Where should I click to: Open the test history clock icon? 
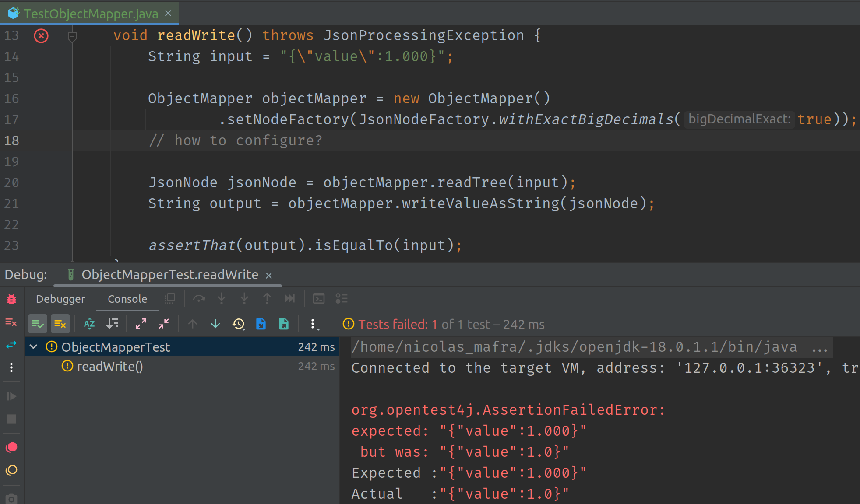(239, 324)
